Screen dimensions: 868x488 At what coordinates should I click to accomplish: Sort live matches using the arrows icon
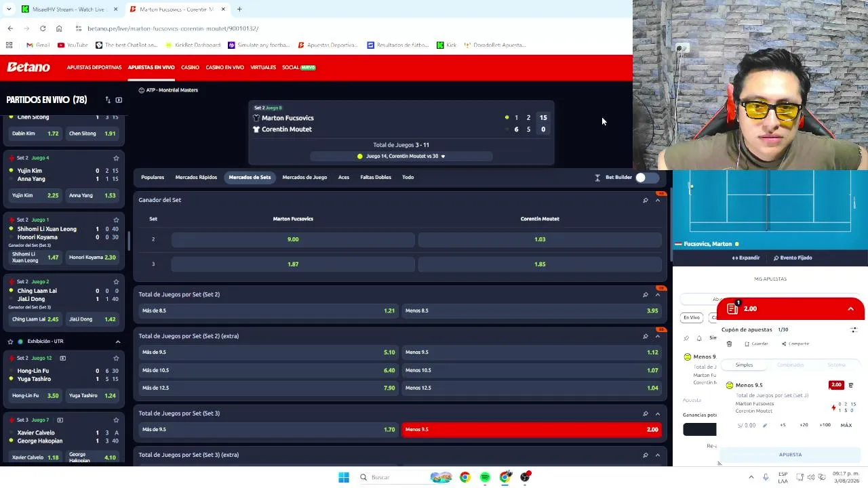click(x=108, y=100)
